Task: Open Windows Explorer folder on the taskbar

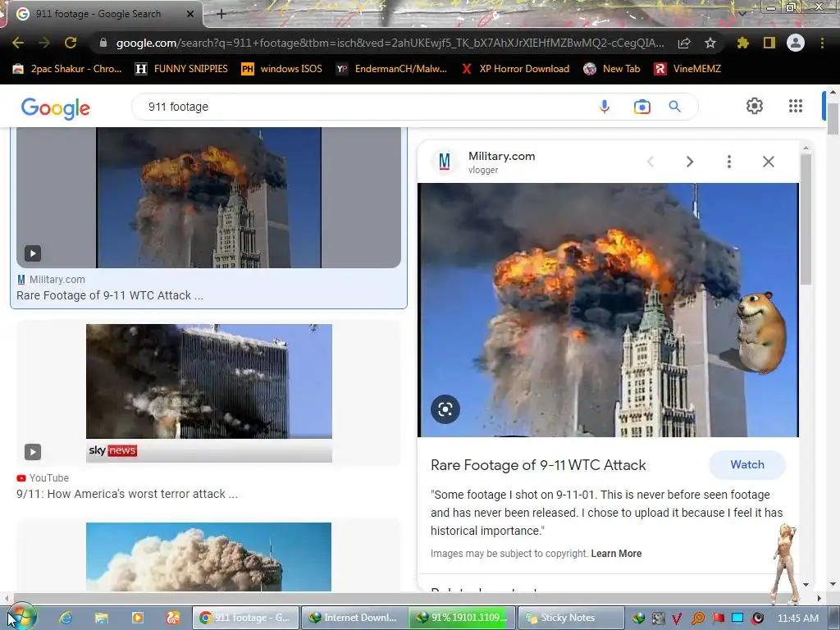Action: 101,618
